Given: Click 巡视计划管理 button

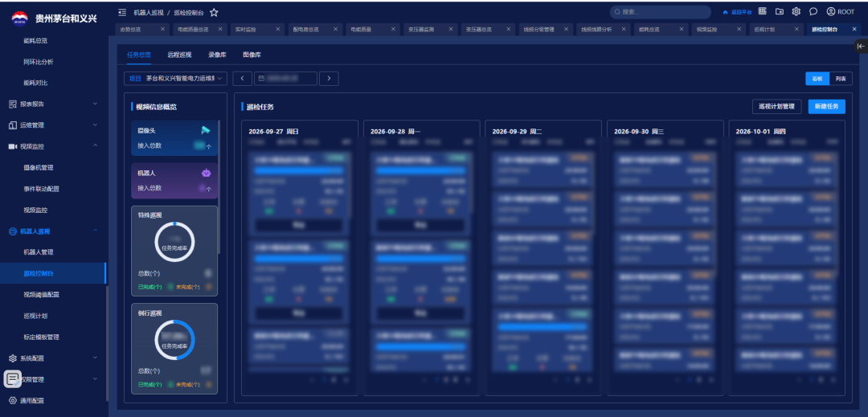Looking at the screenshot, I should click(776, 107).
